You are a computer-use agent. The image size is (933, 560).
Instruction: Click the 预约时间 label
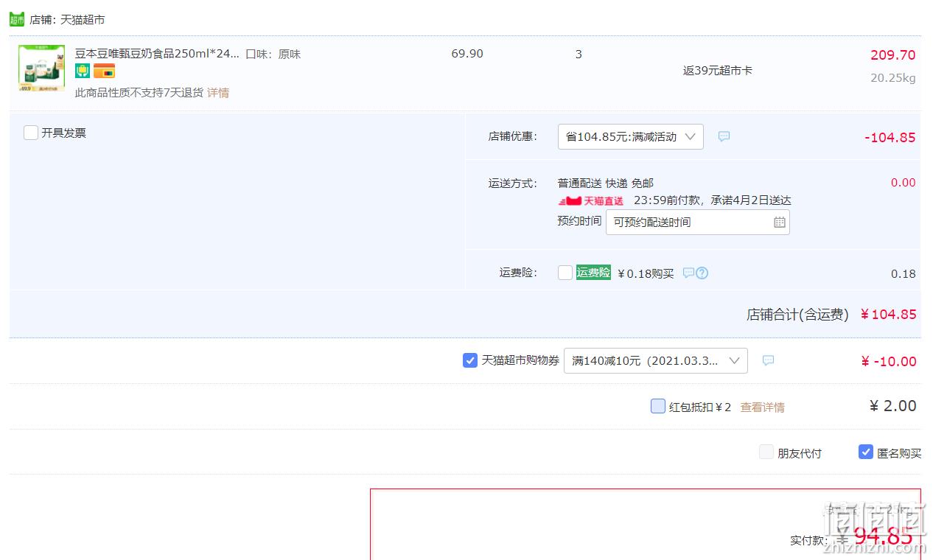(579, 221)
